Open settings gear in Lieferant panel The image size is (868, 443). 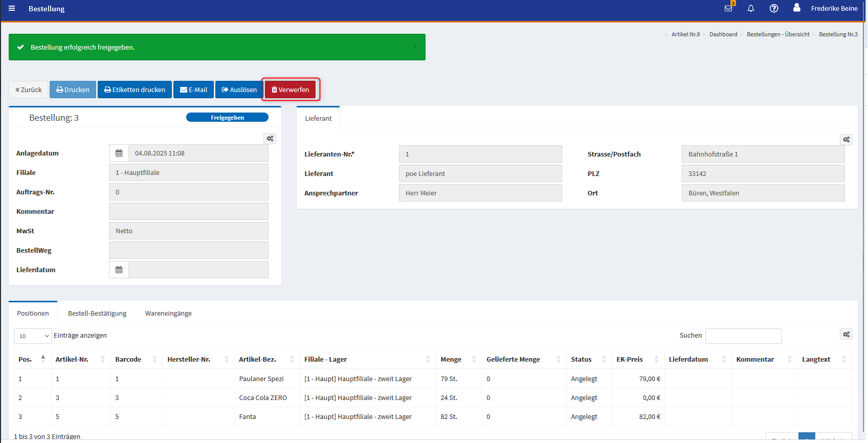[846, 140]
